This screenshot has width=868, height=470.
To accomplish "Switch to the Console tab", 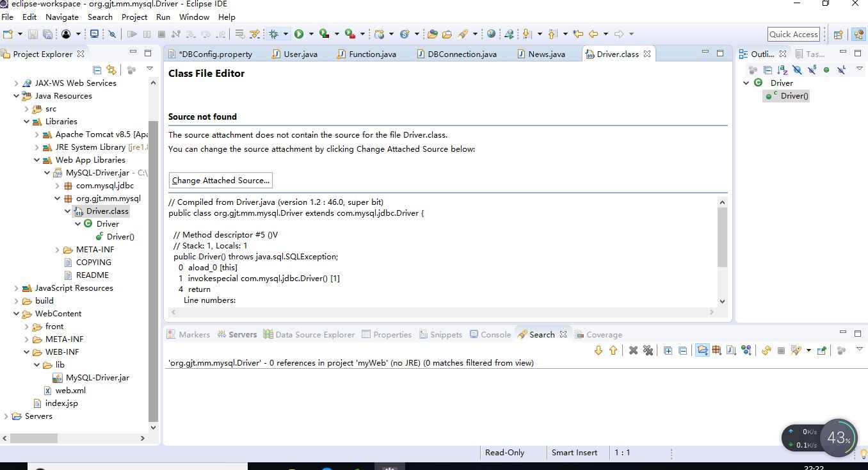I will 490,334.
